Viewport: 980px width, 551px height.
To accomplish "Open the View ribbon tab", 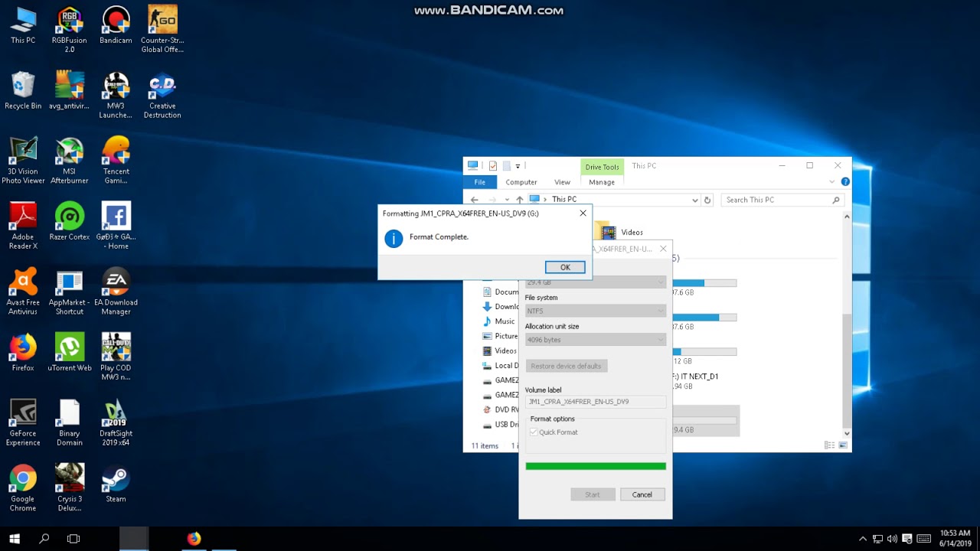I will click(x=562, y=182).
